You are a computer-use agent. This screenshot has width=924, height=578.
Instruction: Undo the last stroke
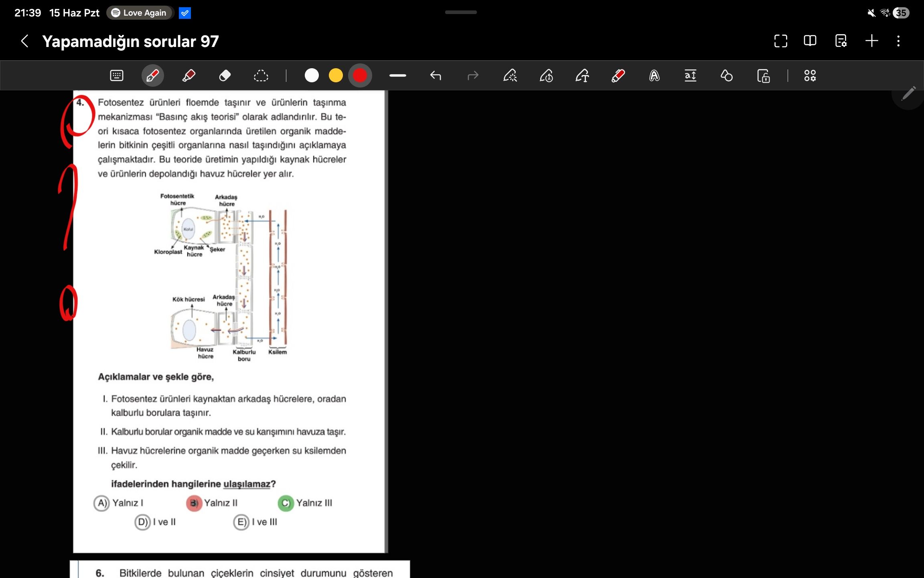pos(436,75)
